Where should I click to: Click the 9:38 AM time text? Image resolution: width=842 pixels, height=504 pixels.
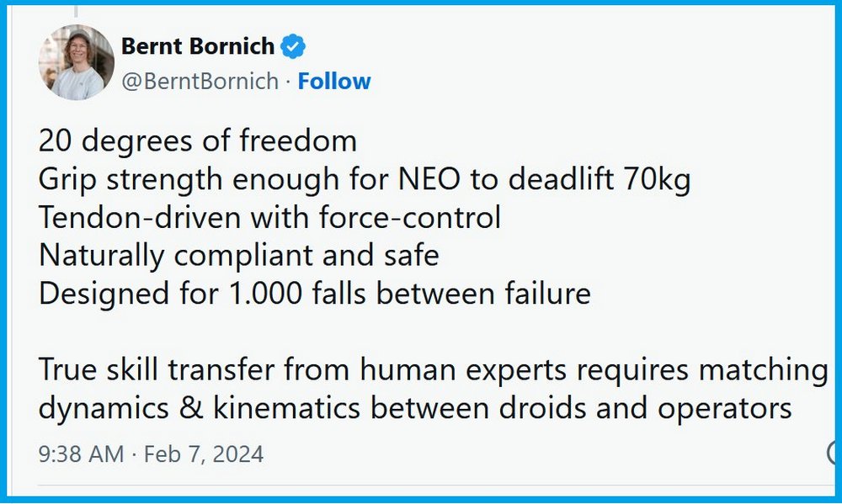pyautogui.click(x=81, y=454)
